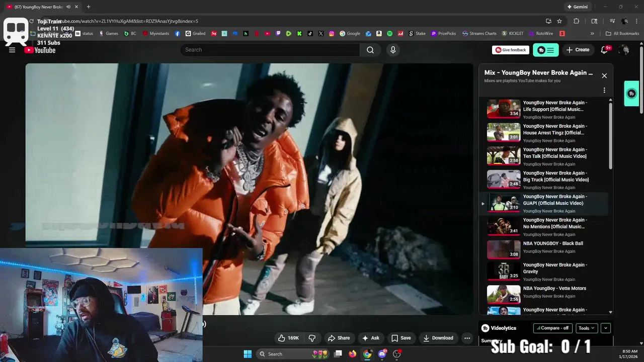Viewport: 644px width, 362px height.
Task: Play Life Support video thumbnail
Action: (x=504, y=109)
